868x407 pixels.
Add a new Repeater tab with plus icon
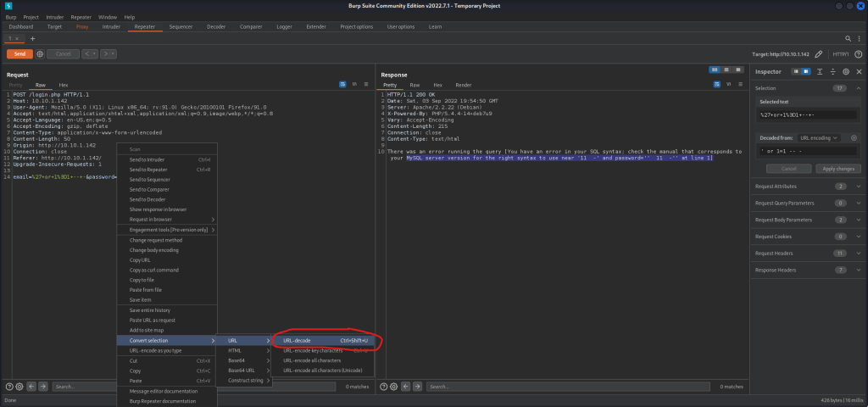click(32, 38)
